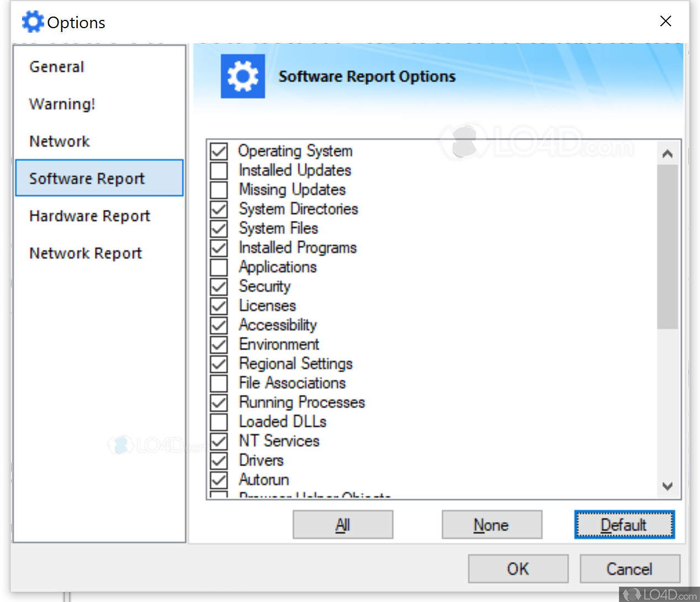The image size is (700, 602).
Task: Disable the Operating System checkbox
Action: pyautogui.click(x=219, y=151)
